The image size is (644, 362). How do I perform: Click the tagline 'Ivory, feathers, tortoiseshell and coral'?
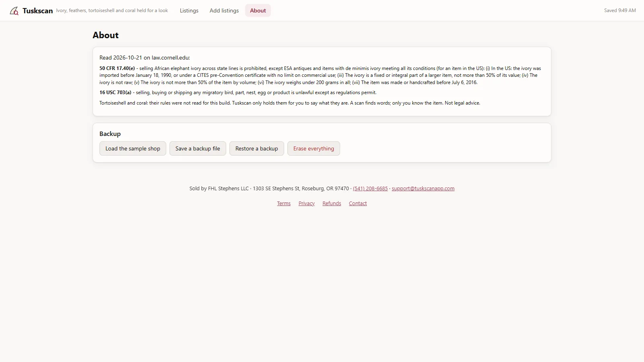112,10
